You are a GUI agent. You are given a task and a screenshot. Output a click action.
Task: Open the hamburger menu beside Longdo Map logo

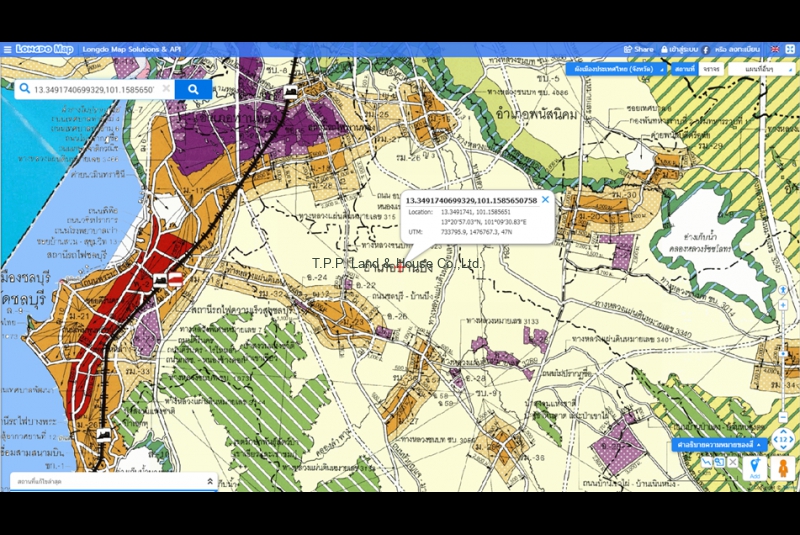(x=7, y=49)
